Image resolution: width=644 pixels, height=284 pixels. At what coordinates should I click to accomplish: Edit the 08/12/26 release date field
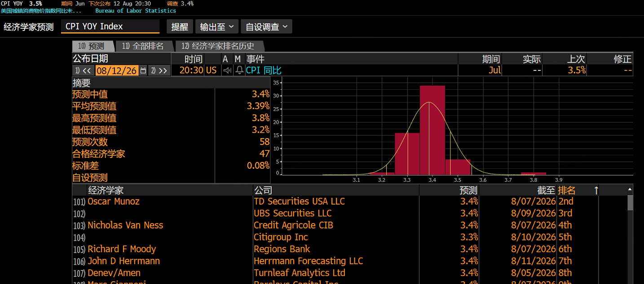coord(117,70)
